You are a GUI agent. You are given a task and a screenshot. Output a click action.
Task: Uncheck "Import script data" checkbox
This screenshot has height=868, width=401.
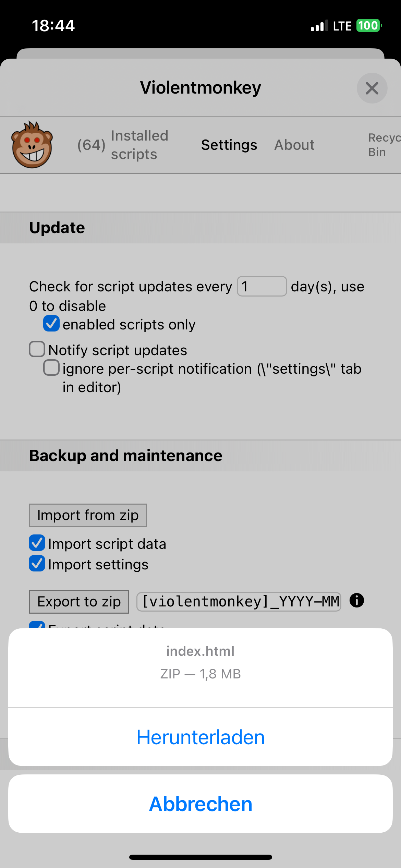37,543
